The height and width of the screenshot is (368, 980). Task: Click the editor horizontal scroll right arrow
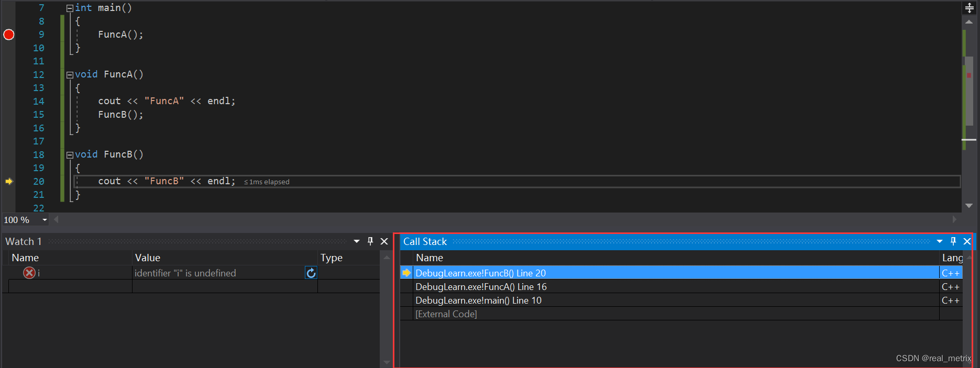(x=954, y=220)
